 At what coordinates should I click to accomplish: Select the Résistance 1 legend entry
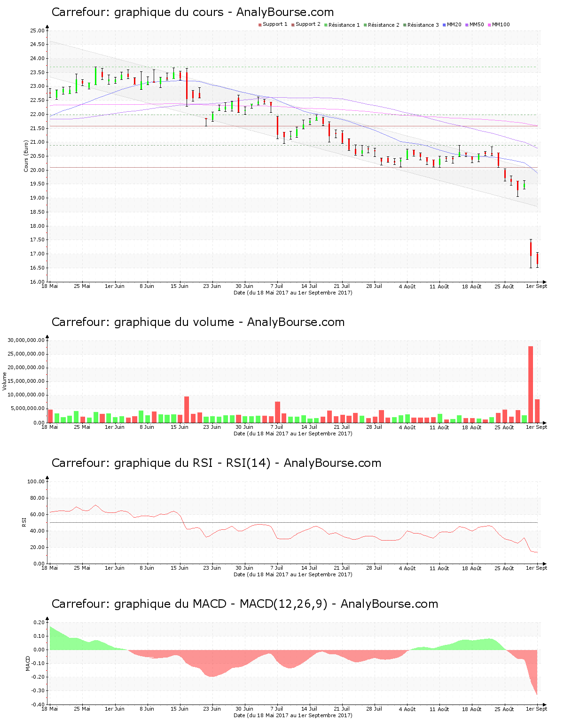[344, 25]
